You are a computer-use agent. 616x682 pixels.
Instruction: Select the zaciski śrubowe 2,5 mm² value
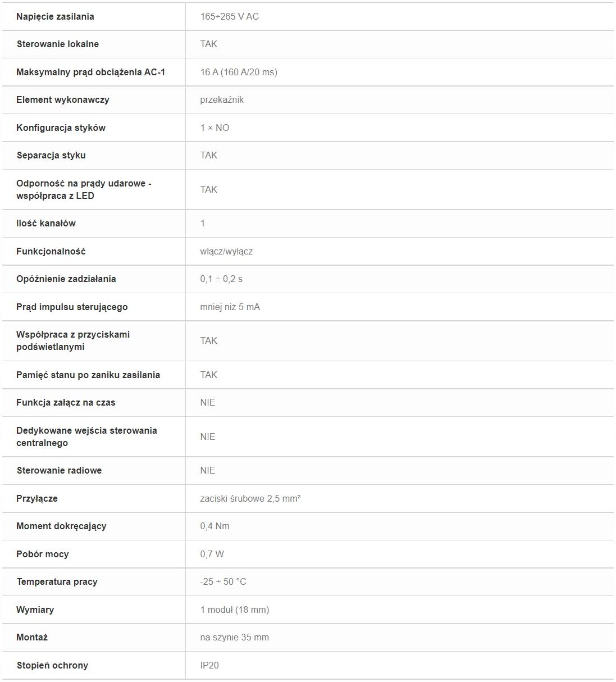[x=250, y=498]
